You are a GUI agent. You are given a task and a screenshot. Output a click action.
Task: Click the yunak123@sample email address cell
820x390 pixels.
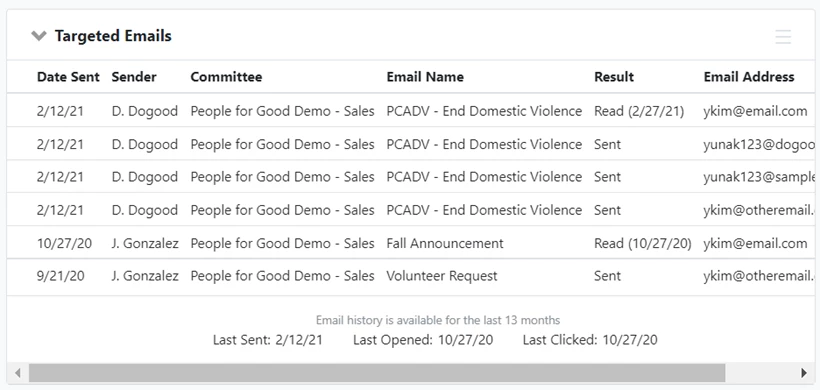coord(759,177)
